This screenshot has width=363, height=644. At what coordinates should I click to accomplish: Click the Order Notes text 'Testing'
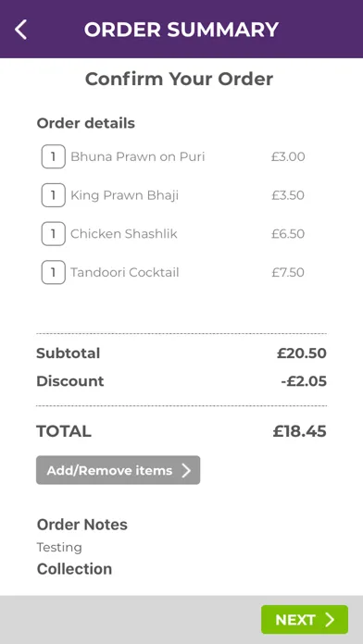click(x=59, y=548)
